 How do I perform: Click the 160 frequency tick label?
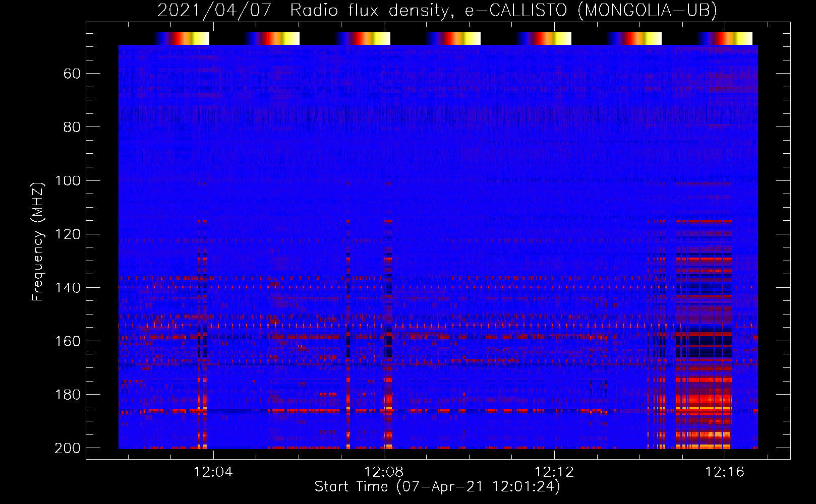tap(68, 341)
